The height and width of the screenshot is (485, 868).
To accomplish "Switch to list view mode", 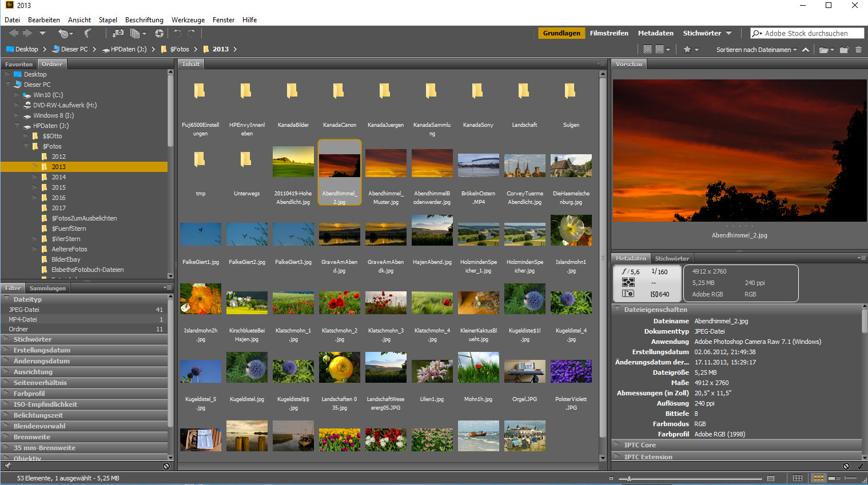I will pos(851,478).
